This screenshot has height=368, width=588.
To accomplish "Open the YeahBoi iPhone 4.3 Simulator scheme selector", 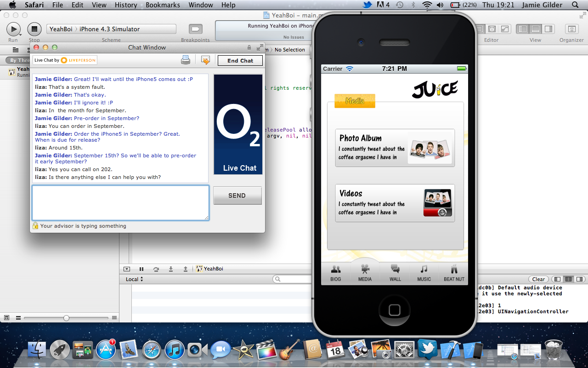I will (111, 29).
